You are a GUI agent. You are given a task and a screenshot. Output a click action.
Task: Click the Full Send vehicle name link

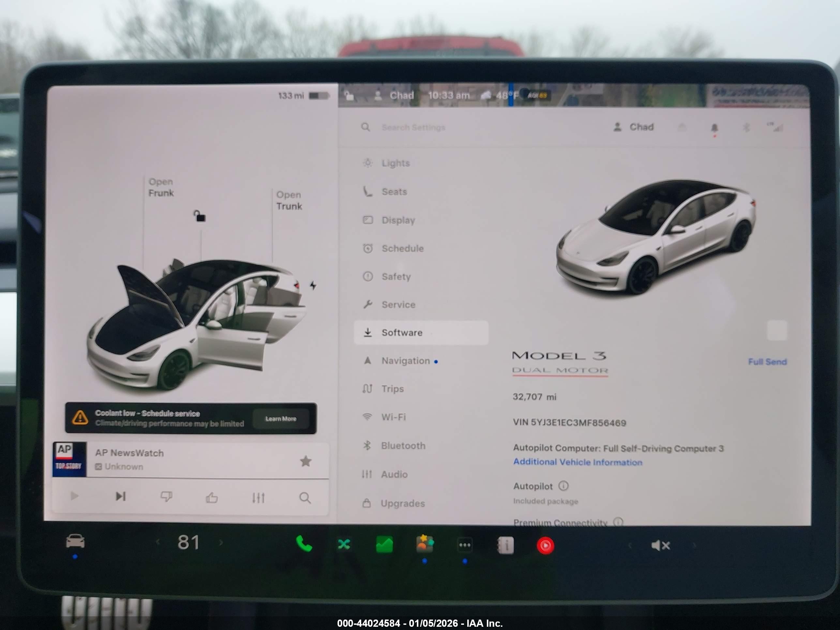[767, 362]
